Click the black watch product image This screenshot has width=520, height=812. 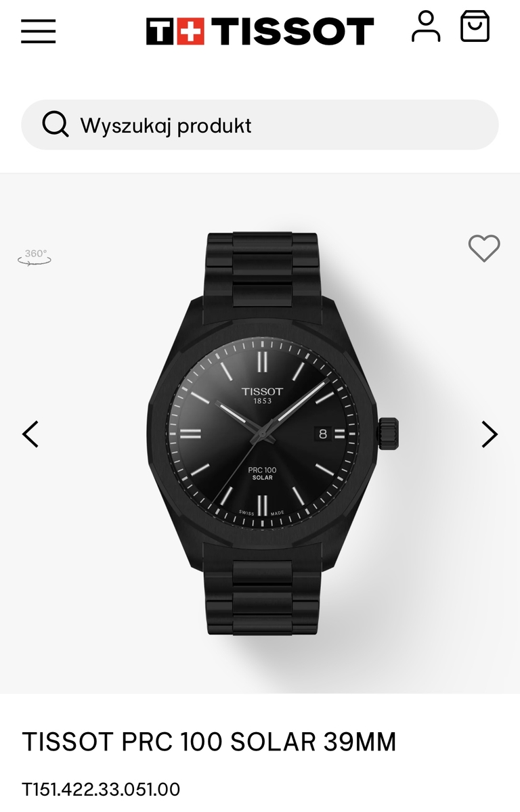[273, 434]
